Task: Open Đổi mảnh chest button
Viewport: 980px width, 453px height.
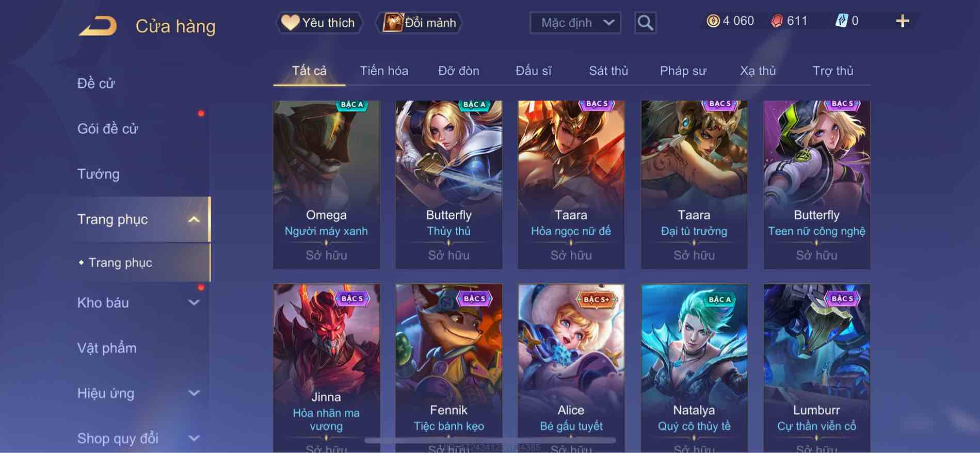Action: click(x=419, y=23)
